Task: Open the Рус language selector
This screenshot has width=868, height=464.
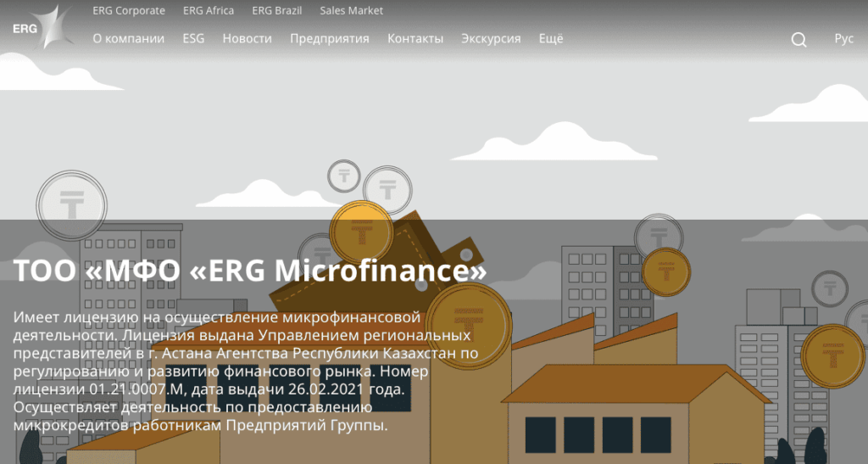Action: [843, 39]
